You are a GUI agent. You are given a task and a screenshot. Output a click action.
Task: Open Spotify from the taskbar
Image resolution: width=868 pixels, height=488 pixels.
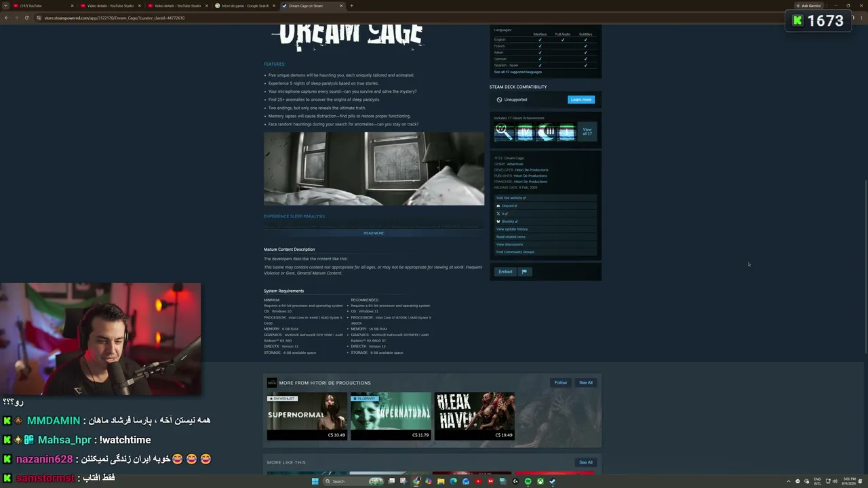pos(528,481)
